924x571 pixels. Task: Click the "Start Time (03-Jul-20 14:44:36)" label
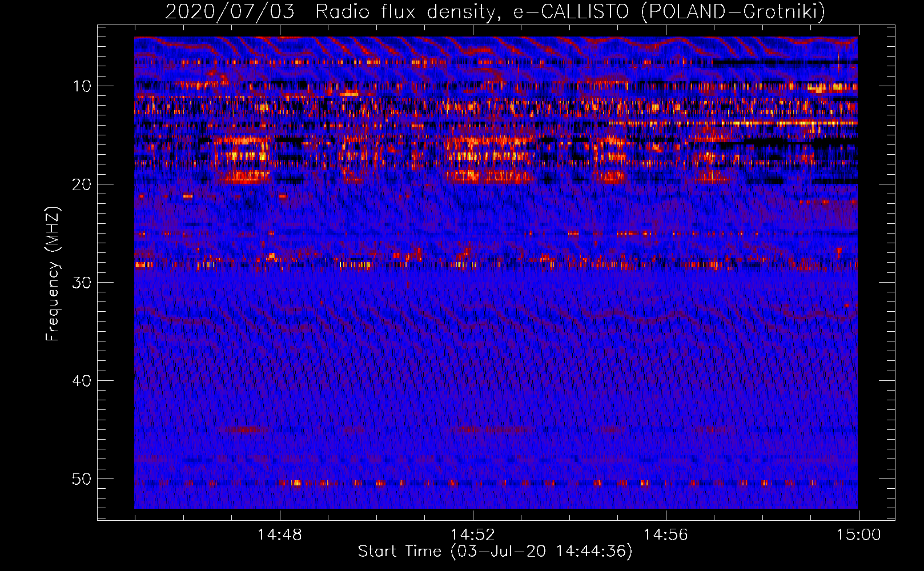tap(495, 552)
